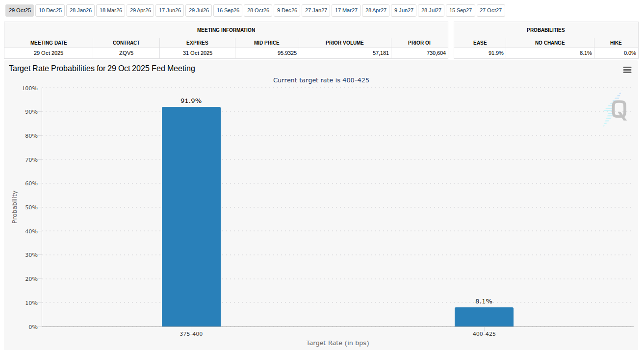Select the 18 Mar26 meeting tab
Image resolution: width=644 pixels, height=350 pixels.
point(111,10)
